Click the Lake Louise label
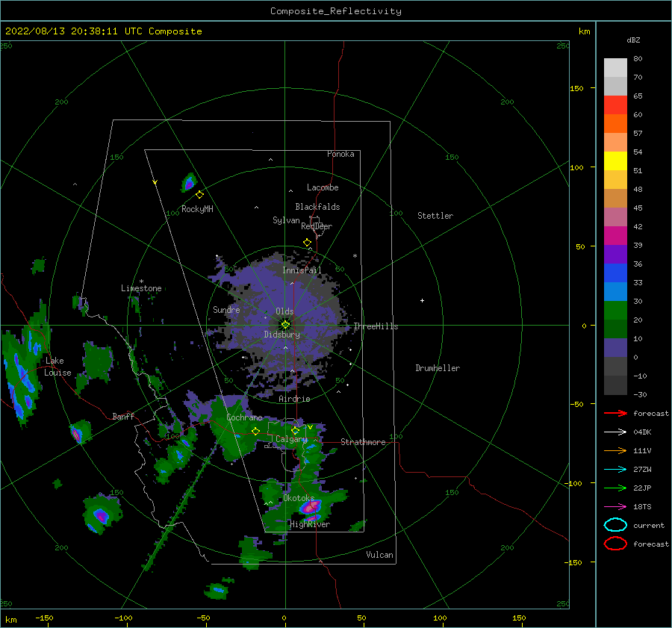This screenshot has height=628, width=672. coord(57,367)
